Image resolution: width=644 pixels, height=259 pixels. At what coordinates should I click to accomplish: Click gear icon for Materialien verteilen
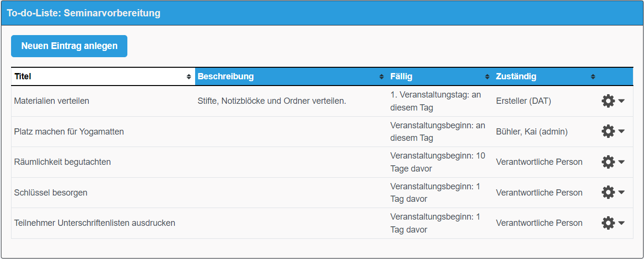pyautogui.click(x=608, y=101)
